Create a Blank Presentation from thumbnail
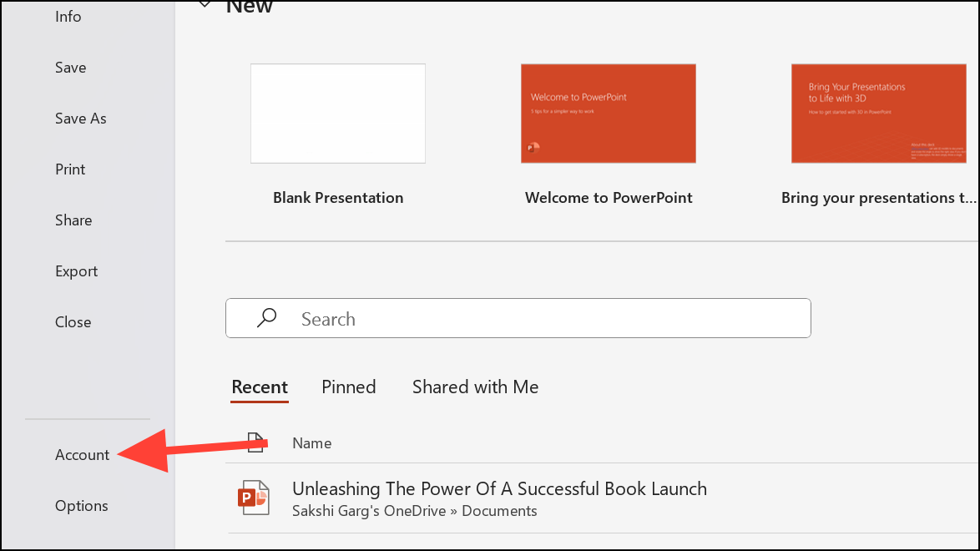The height and width of the screenshot is (551, 980). pos(338,114)
